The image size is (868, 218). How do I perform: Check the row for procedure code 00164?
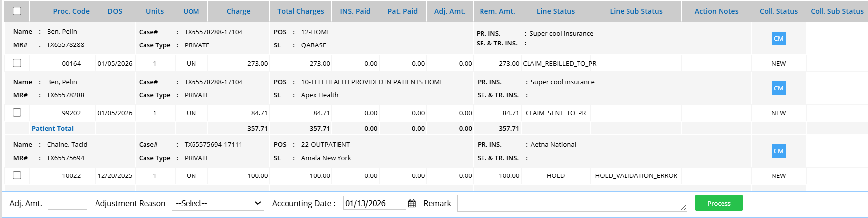click(17, 63)
